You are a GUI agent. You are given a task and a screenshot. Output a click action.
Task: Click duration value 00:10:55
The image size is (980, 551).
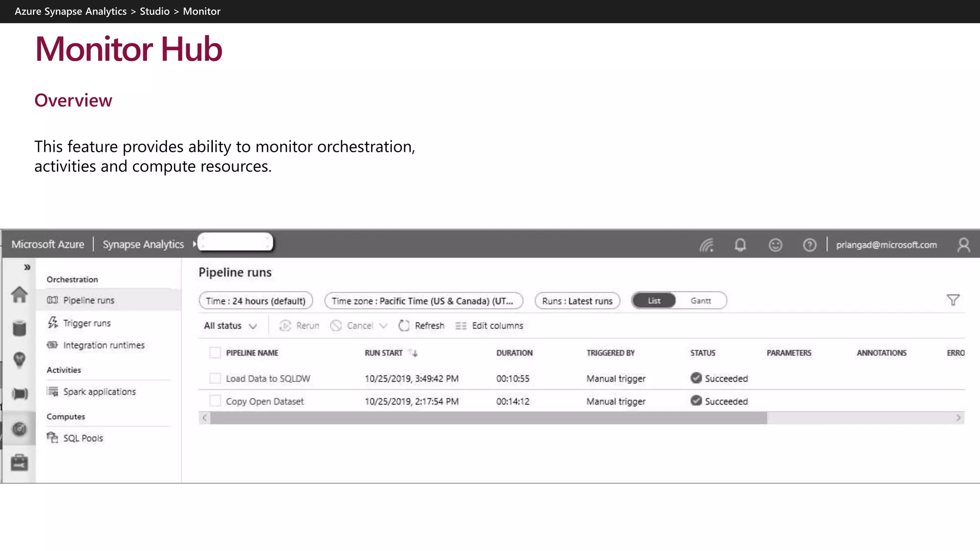point(513,379)
